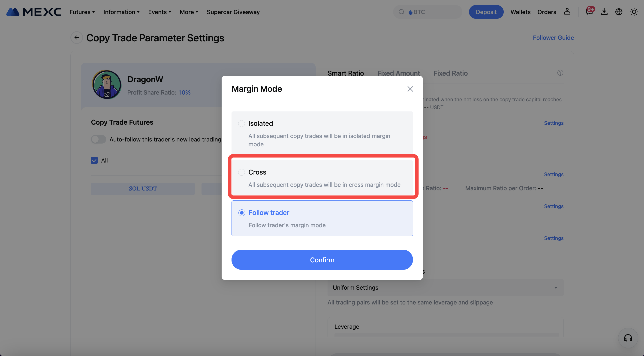Image resolution: width=644 pixels, height=356 pixels.
Task: Toggle the light/dark theme sun icon
Action: click(634, 12)
